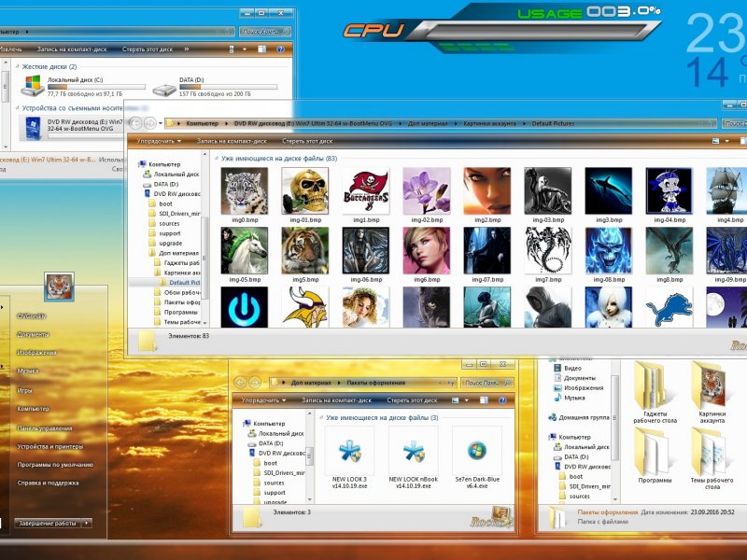Open the recent locations arrow beside Default Pictures navigation buttons
Image resolution: width=747 pixels, height=560 pixels.
pos(161,123)
